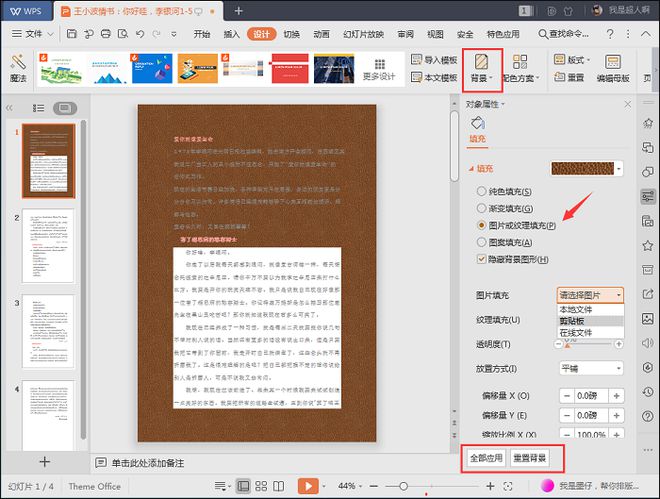This screenshot has width=660, height=499.
Task: Toggle 隐藏背景图形 checkbox
Action: 483,259
